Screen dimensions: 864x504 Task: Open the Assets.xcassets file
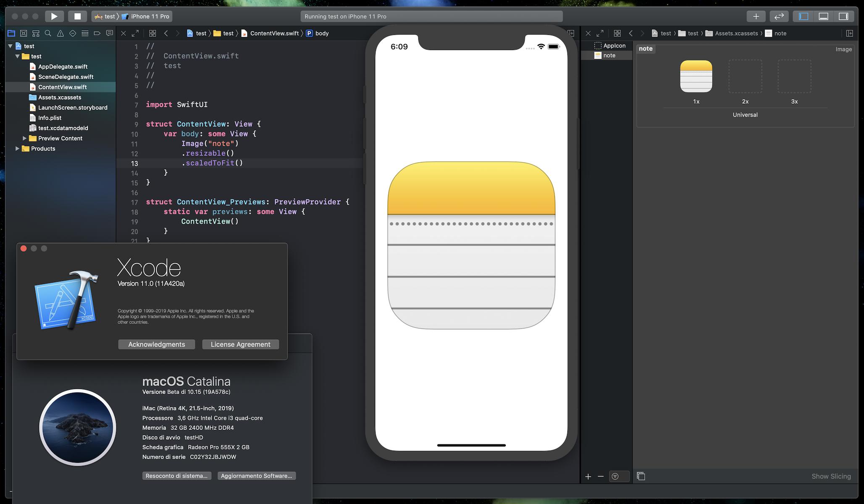click(59, 97)
